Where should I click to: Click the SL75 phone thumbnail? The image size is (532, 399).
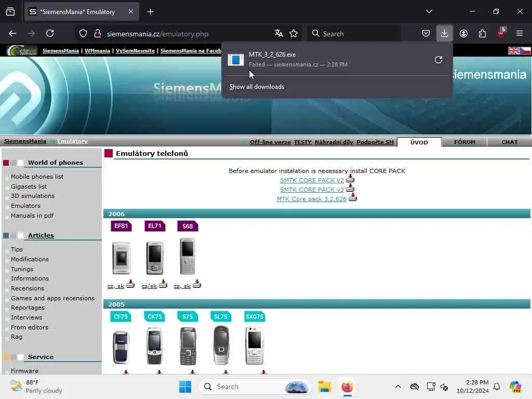tap(221, 345)
